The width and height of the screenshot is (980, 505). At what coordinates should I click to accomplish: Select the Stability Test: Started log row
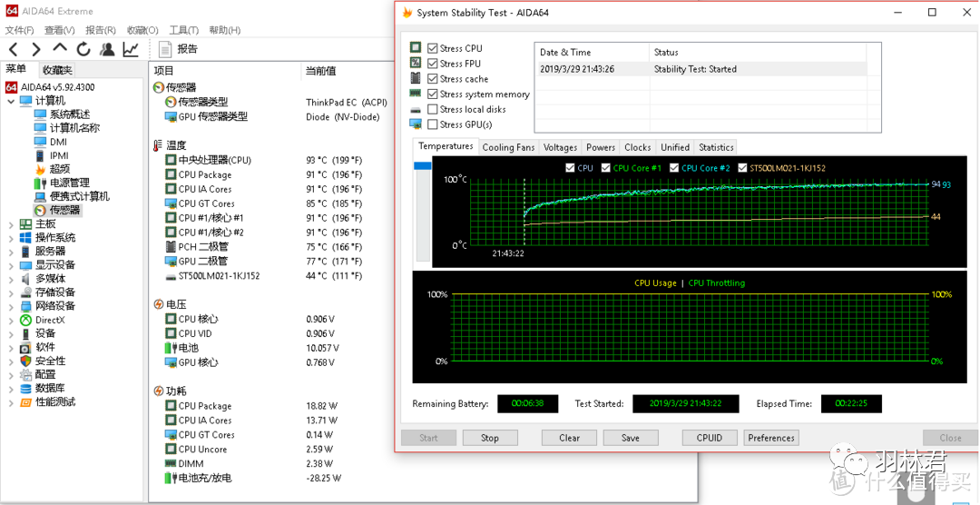point(702,69)
